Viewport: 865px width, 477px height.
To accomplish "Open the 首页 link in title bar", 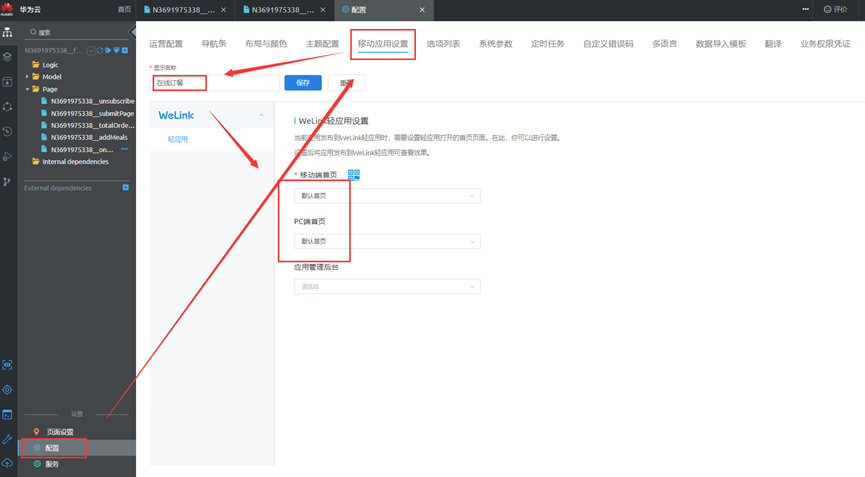I will 125,9.
